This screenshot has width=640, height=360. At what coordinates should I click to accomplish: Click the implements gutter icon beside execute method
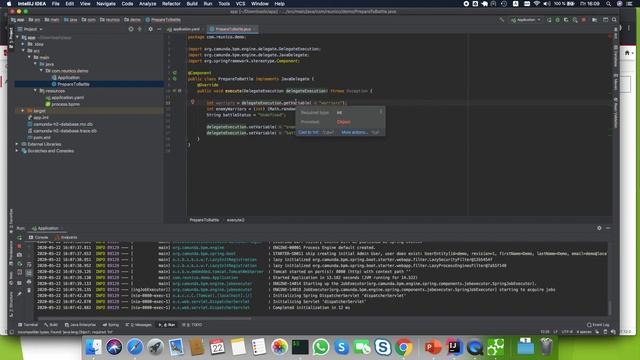click(x=174, y=91)
